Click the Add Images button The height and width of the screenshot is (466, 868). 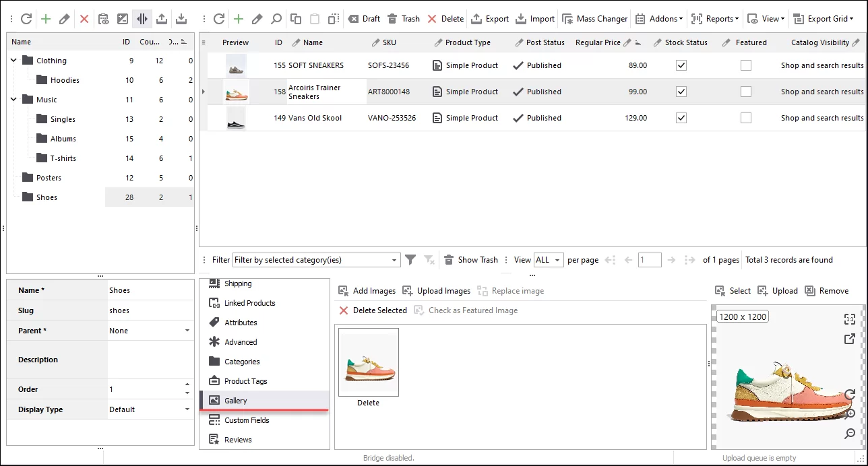pos(367,290)
